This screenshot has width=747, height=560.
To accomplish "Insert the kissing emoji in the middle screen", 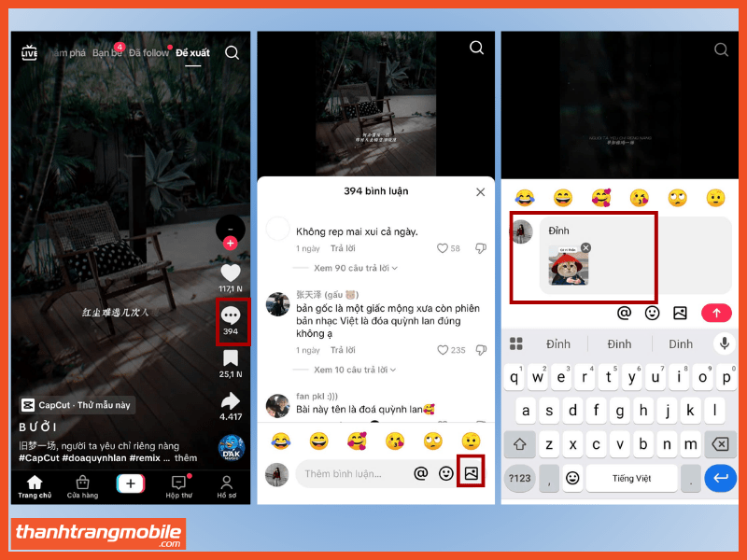I will coord(395,441).
